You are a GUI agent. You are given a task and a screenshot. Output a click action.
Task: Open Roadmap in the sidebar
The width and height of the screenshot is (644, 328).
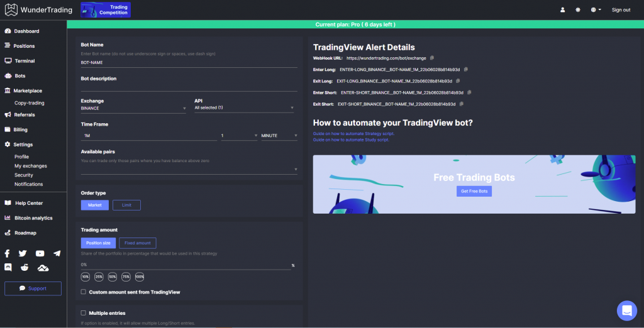click(21, 232)
